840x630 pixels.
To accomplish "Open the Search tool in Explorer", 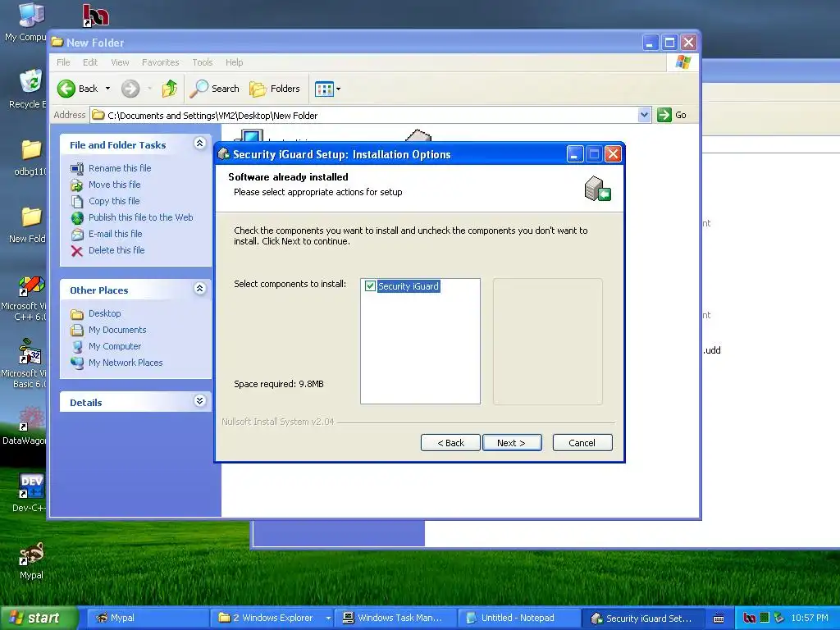I will point(215,89).
